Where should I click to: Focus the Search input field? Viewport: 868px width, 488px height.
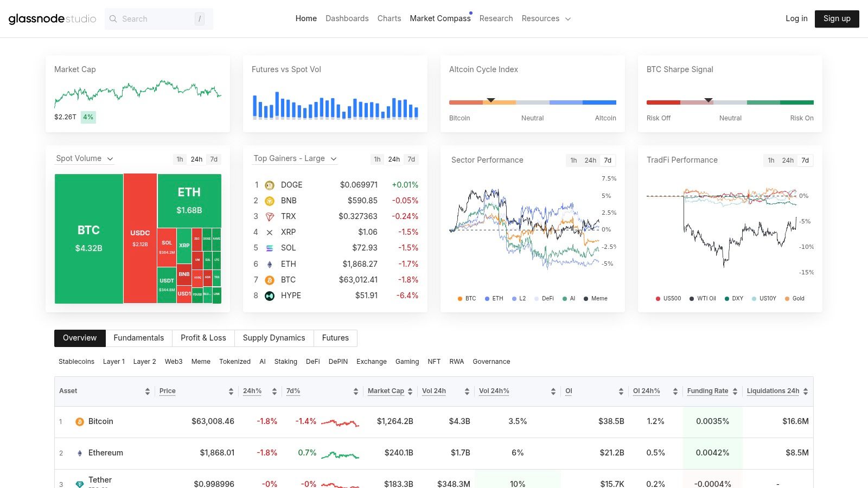[159, 19]
